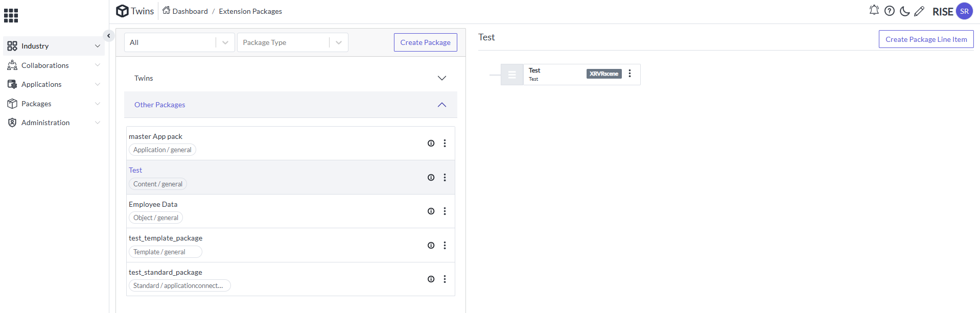Image resolution: width=980 pixels, height=313 pixels.
Task: Show info for test_standard_package
Action: pos(431,279)
